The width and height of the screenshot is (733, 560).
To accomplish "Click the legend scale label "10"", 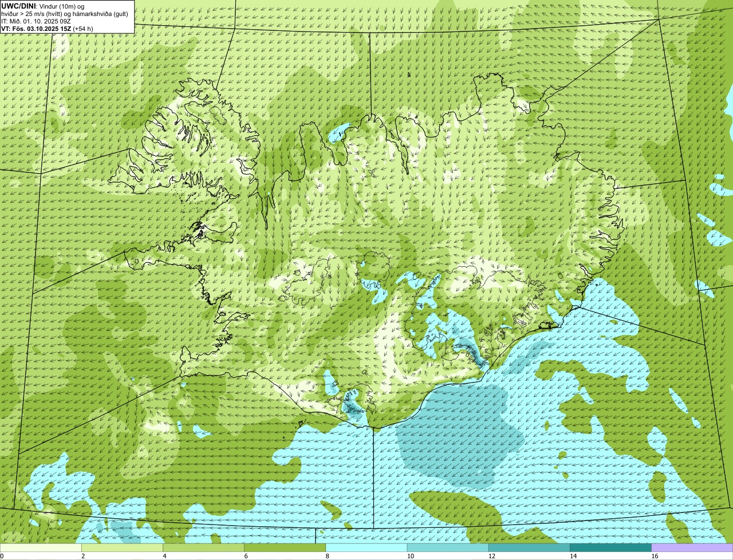I will pos(411,556).
